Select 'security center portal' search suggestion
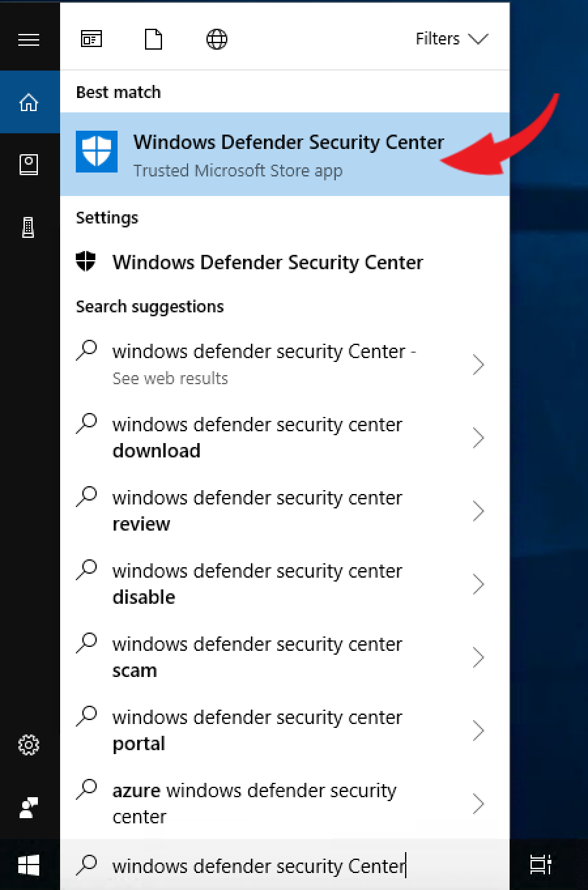Screen dimensions: 588x890 257,731
